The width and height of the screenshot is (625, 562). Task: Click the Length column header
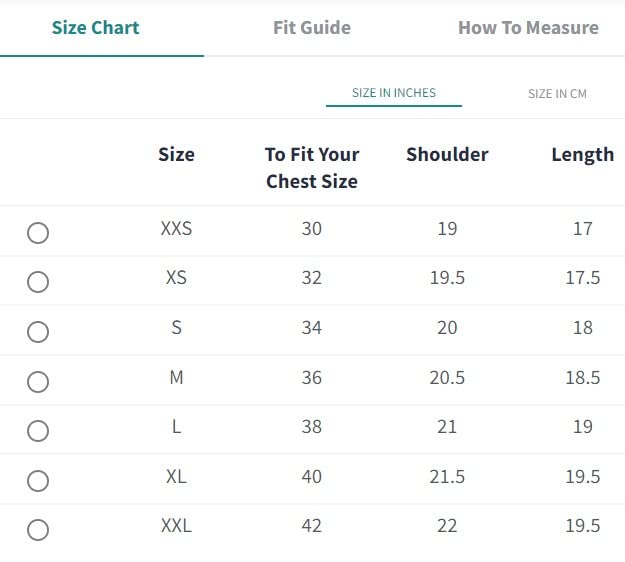coord(582,154)
